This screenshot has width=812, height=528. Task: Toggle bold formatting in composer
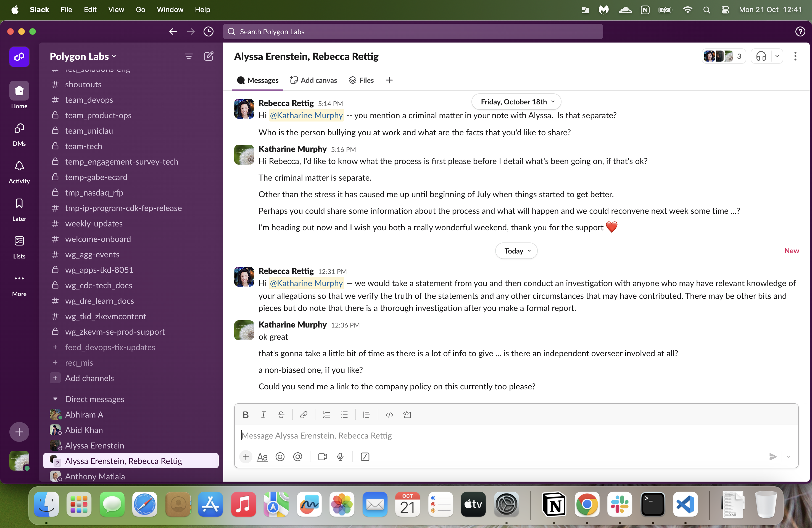[245, 415]
